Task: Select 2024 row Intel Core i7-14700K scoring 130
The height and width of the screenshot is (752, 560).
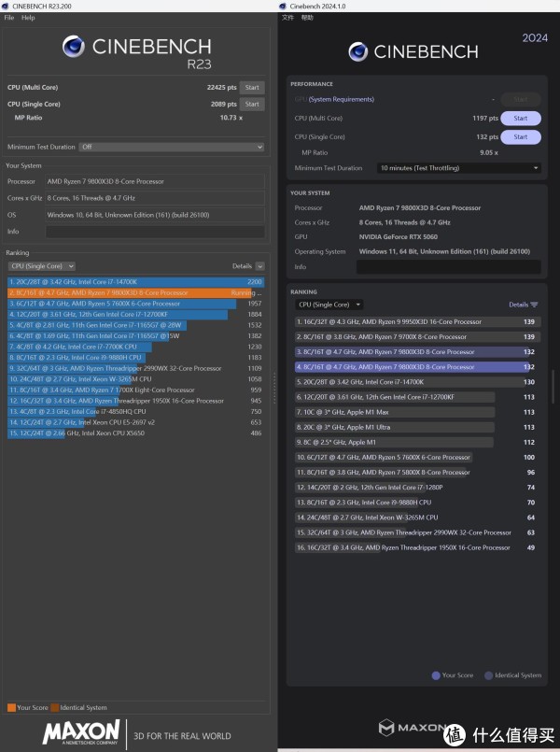Action: click(418, 382)
